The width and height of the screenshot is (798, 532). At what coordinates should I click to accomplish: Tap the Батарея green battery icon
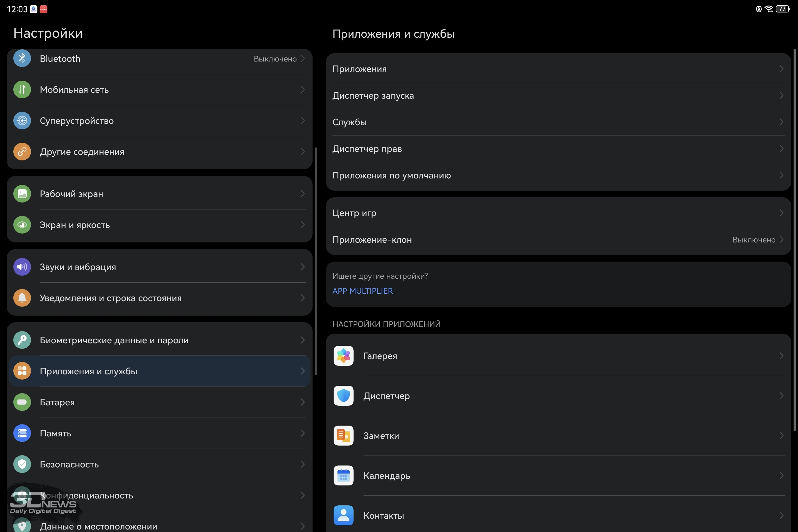point(22,402)
